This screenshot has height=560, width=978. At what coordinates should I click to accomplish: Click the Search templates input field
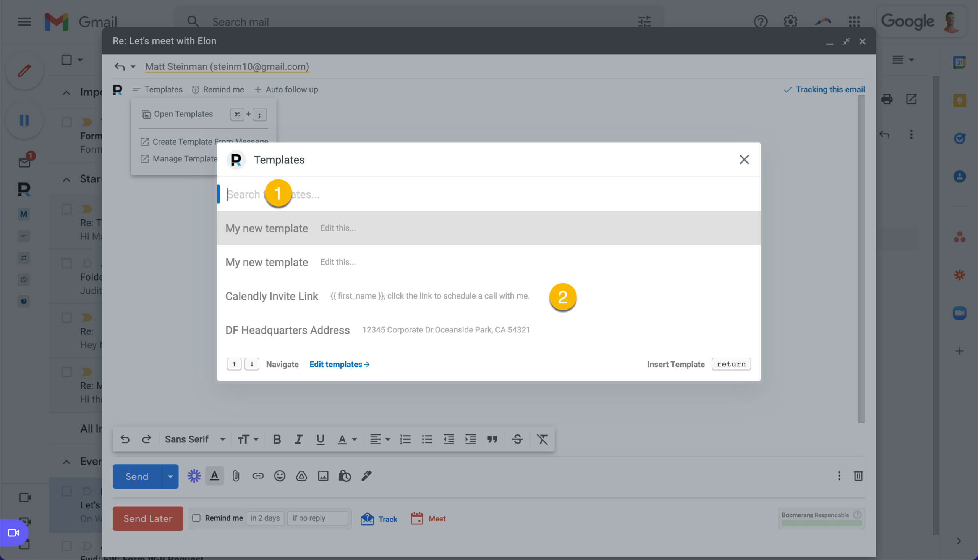(x=489, y=194)
